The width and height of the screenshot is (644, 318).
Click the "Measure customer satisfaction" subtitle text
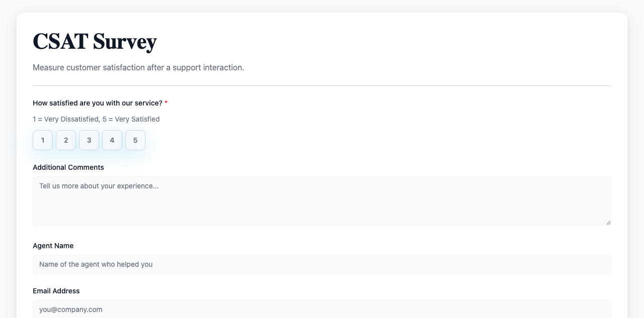point(138,67)
